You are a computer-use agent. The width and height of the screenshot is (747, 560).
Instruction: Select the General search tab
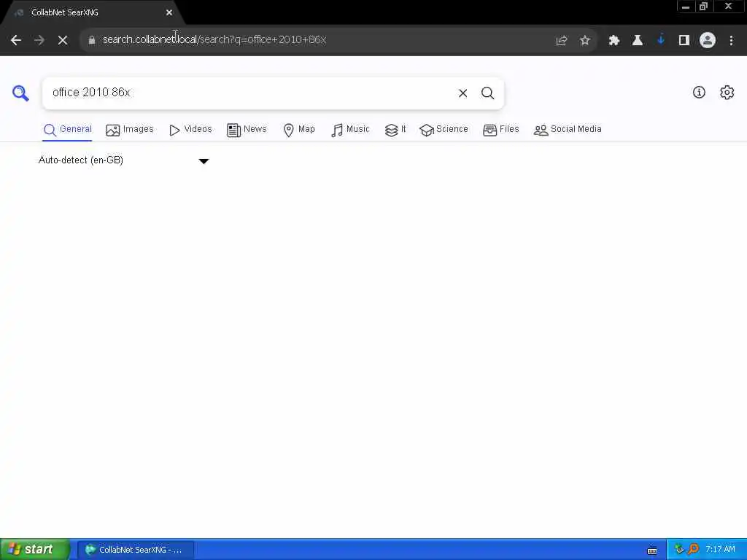(67, 130)
